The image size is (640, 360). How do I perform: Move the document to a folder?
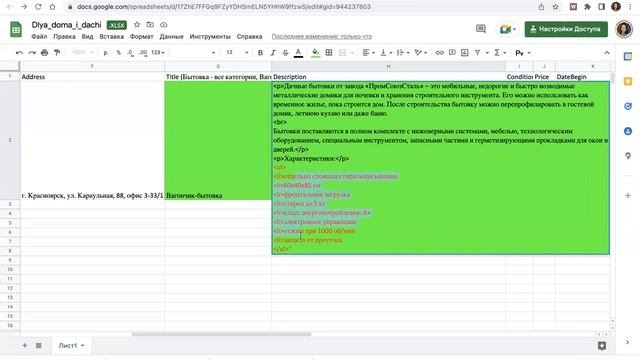[150, 25]
